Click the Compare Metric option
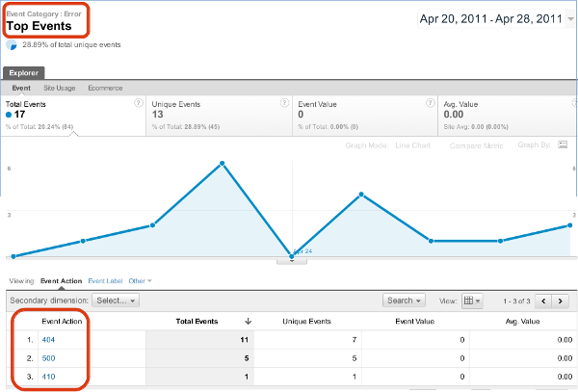This screenshot has width=578, height=392. pyautogui.click(x=476, y=145)
